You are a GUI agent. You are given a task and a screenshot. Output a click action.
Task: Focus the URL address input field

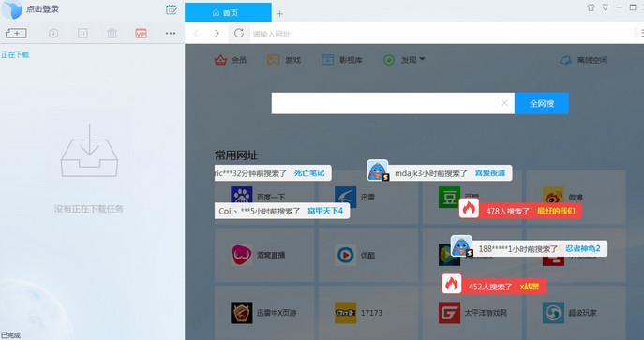click(442, 34)
